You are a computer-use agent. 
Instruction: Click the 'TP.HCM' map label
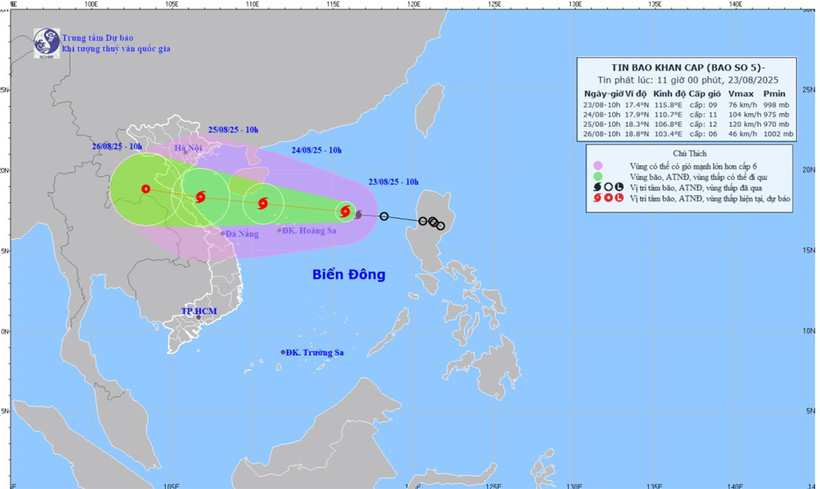click(x=199, y=311)
